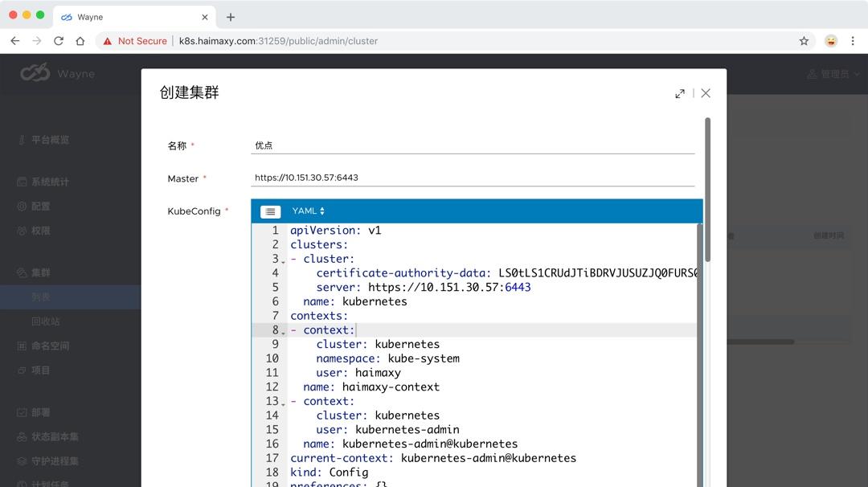This screenshot has width=868, height=487.
Task: Open the YAML language dropdown
Action: pos(308,211)
